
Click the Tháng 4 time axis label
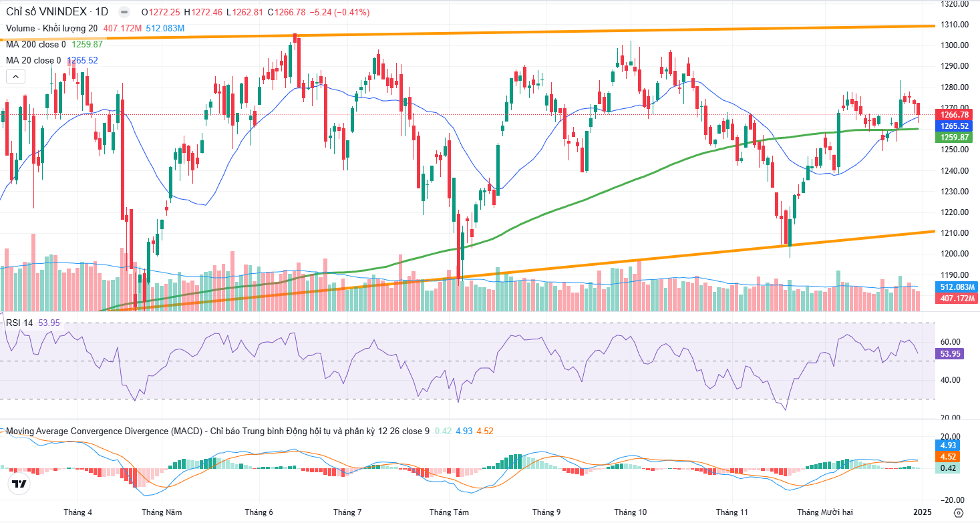coord(78,512)
